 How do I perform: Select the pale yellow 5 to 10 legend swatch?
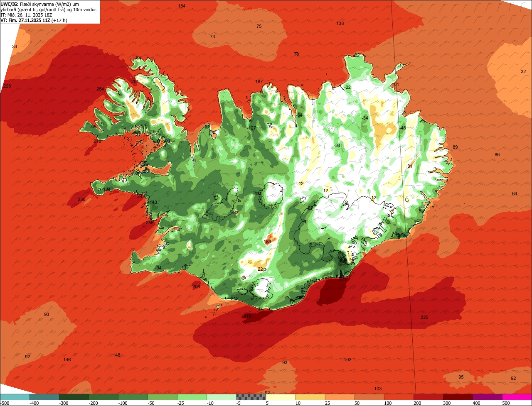coord(281,397)
